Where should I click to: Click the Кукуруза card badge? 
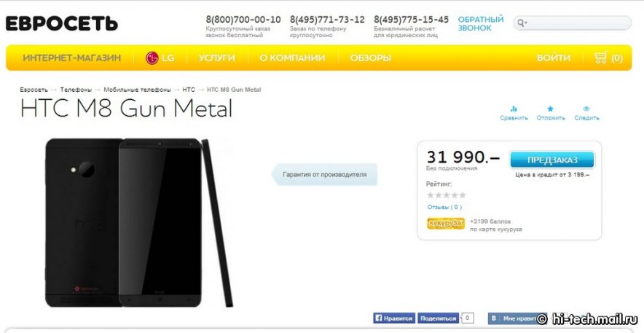tap(446, 224)
